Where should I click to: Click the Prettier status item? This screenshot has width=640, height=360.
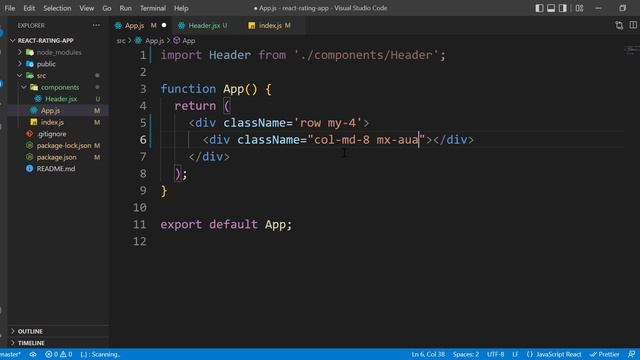coord(604,354)
